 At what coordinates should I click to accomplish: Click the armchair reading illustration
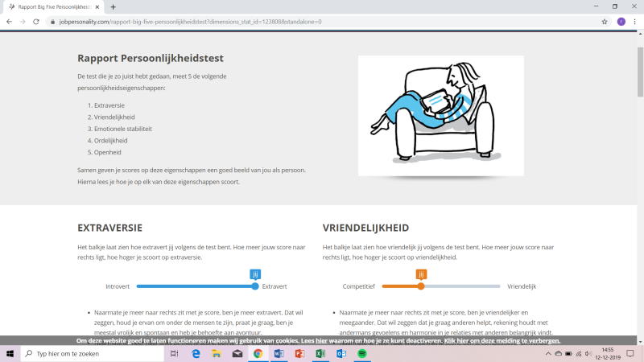click(x=440, y=116)
